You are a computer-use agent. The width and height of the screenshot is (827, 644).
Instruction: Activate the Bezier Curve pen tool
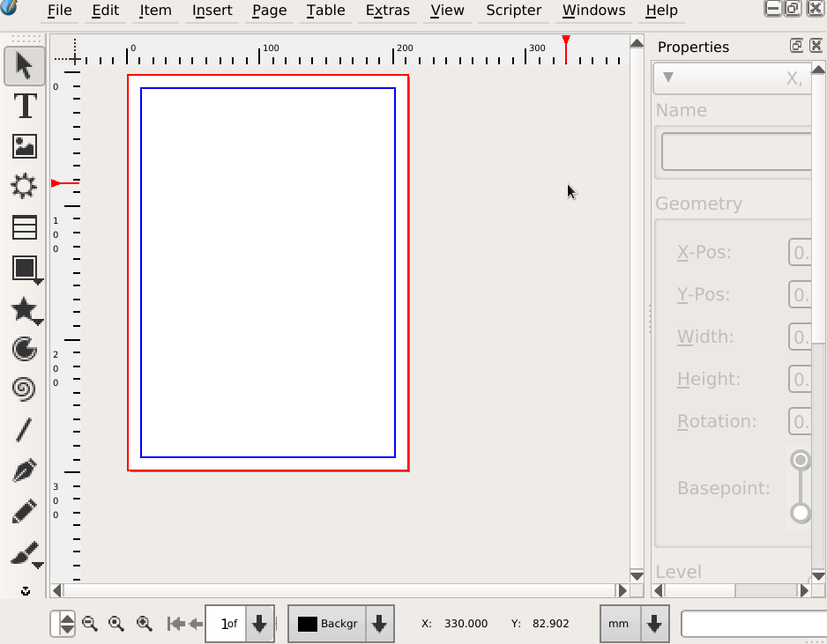point(25,470)
